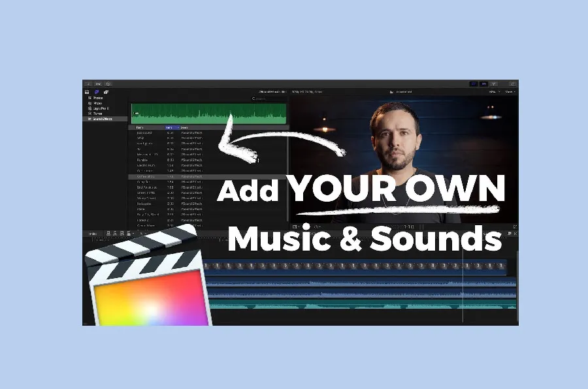Click the green audio waveform preview

pos(209,114)
